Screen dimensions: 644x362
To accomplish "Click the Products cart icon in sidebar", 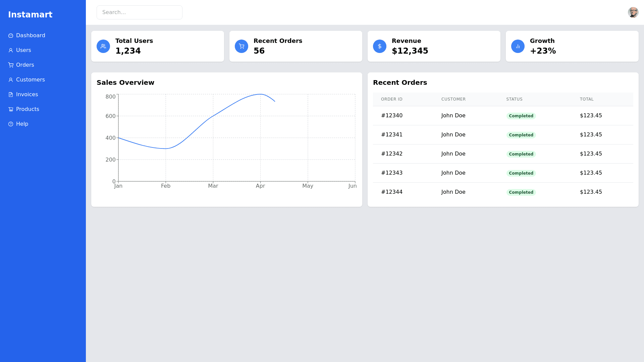I will [x=11, y=109].
